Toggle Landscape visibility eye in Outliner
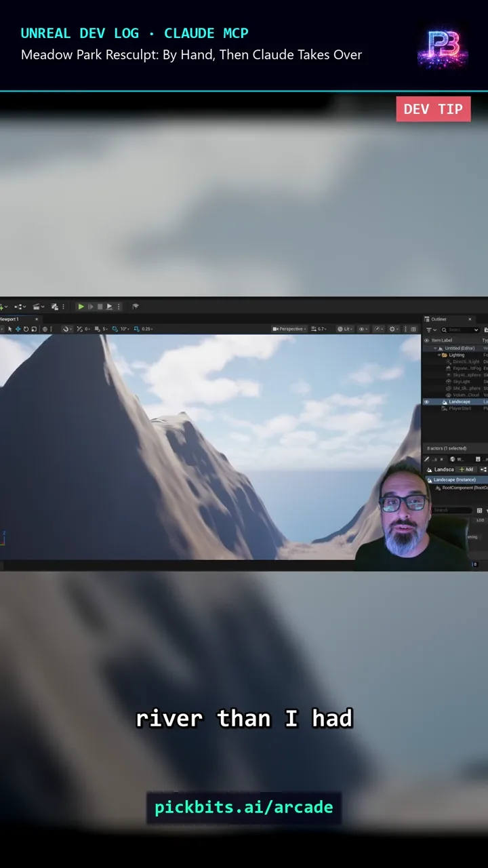 pyautogui.click(x=426, y=401)
